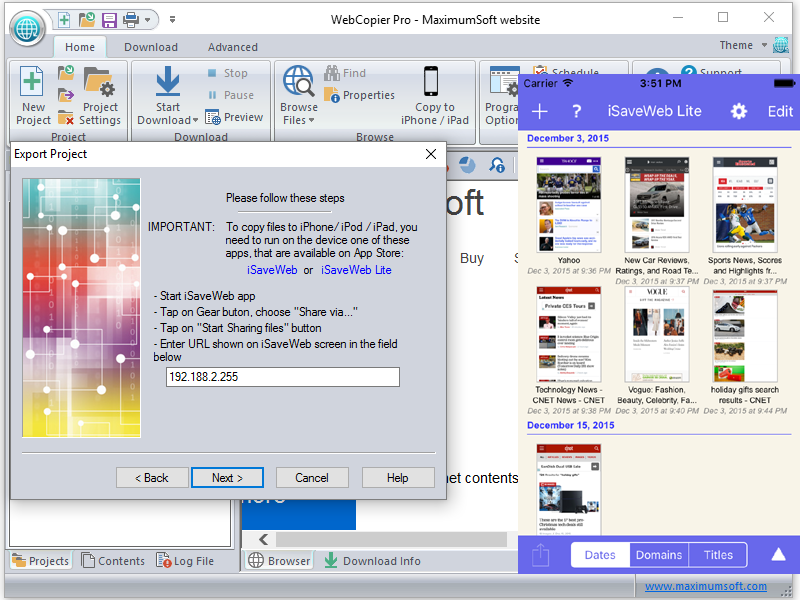The width and height of the screenshot is (800, 600).
Task: Click the new project quick-access icon
Action: [64, 20]
